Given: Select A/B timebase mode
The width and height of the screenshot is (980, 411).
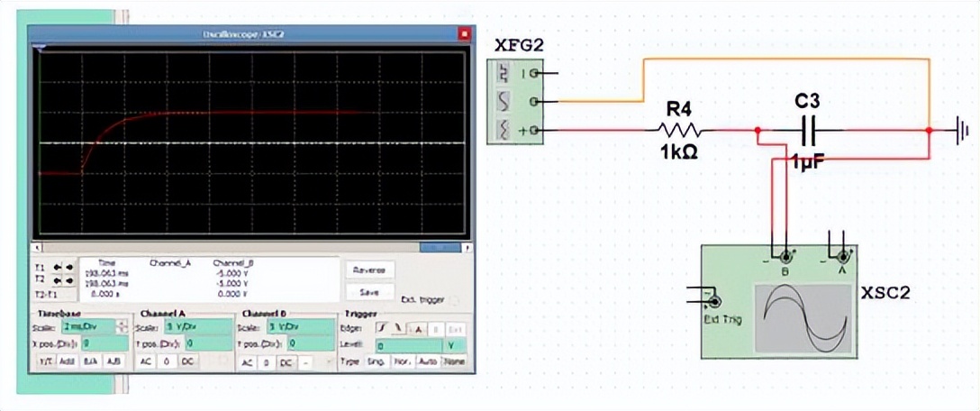Looking at the screenshot, I should [113, 361].
